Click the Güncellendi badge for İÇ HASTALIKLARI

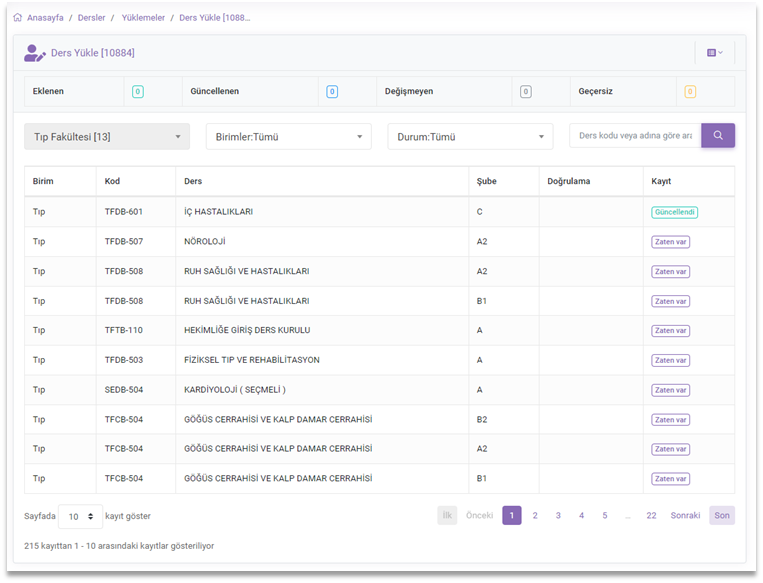[x=674, y=212]
